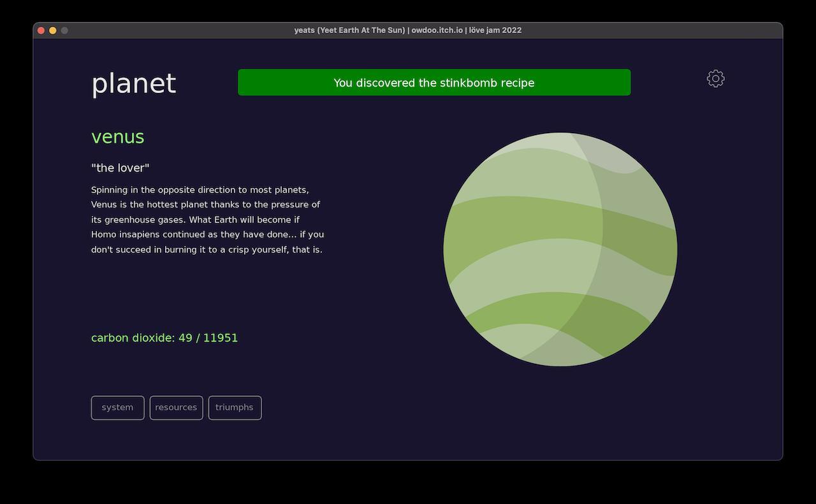Switch to the resources view
816x504 pixels.
[x=176, y=408]
